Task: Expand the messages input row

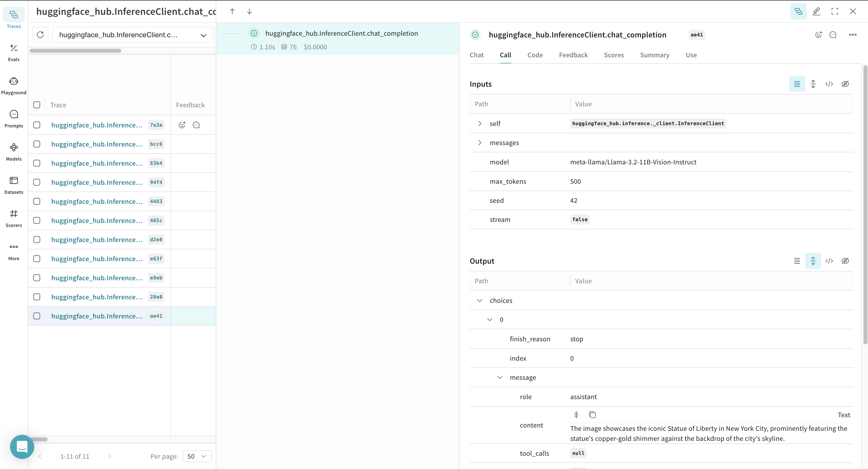Action: (480, 143)
